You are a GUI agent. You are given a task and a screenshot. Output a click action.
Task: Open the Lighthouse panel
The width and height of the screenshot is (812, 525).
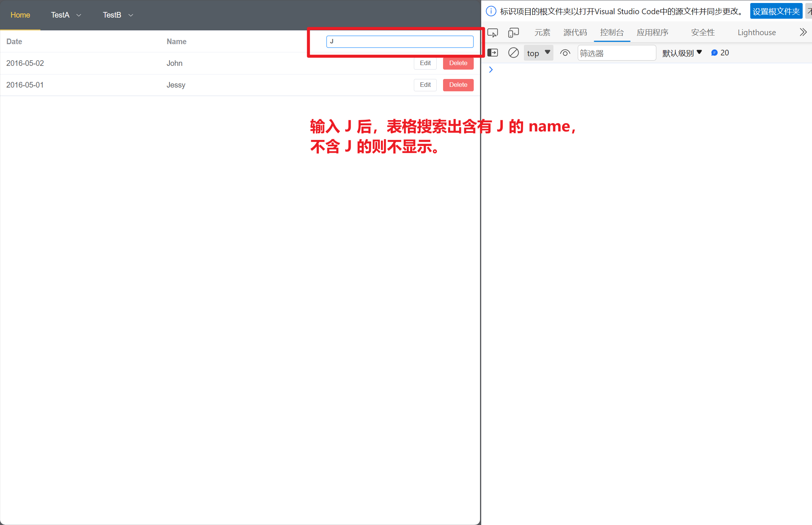click(757, 33)
